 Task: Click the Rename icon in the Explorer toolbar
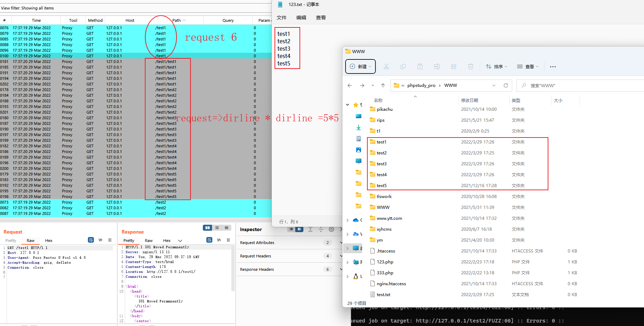coord(437,66)
